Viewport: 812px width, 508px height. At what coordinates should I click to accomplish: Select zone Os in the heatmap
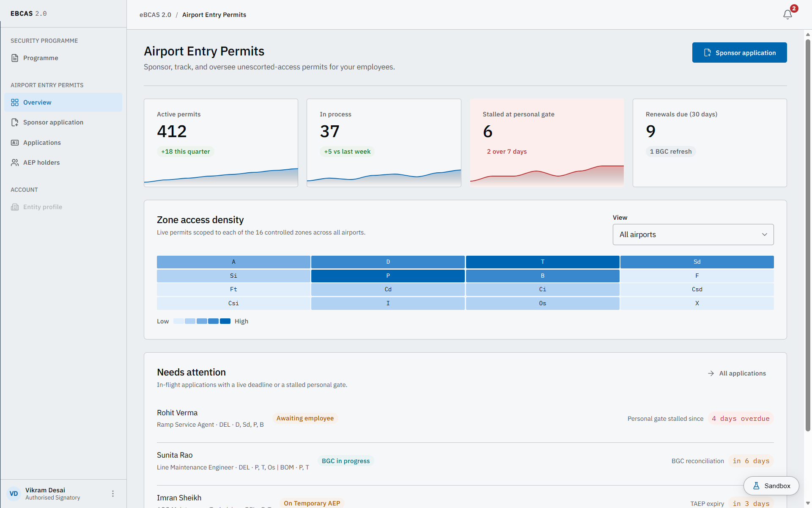(x=543, y=303)
